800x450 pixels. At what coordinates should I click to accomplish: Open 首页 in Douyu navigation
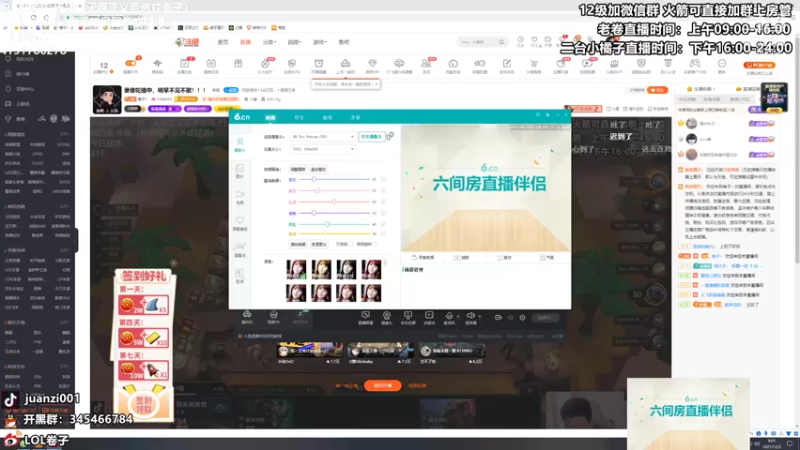[223, 42]
